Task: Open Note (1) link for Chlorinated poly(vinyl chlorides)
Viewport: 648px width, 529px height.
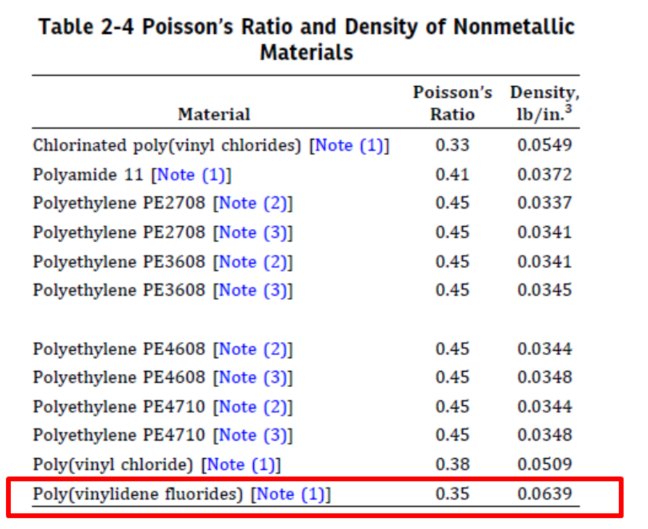Action: pos(349,145)
